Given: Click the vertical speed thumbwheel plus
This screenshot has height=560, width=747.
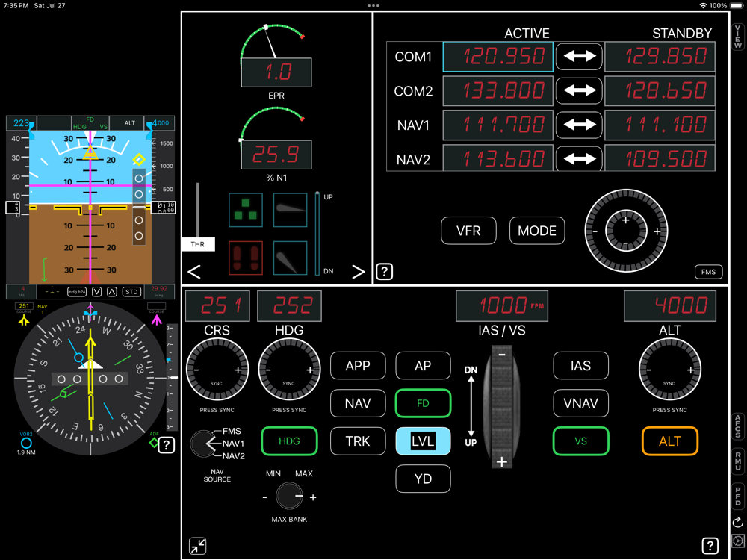Looking at the screenshot, I should click(502, 461).
